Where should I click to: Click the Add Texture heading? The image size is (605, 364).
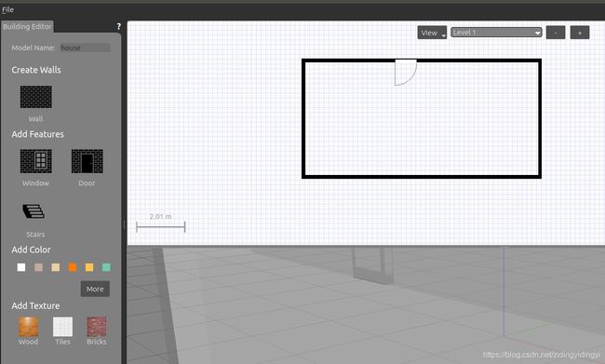coord(35,305)
